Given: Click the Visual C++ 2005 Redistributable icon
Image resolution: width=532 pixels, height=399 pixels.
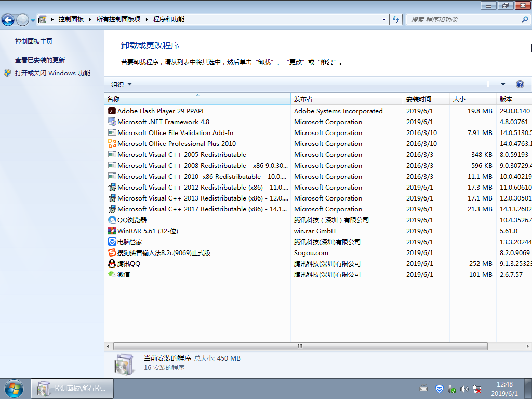Looking at the screenshot, I should 112,154.
